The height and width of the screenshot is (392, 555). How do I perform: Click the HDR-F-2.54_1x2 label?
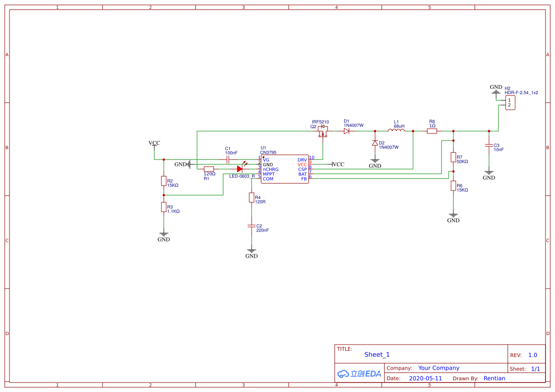[521, 93]
